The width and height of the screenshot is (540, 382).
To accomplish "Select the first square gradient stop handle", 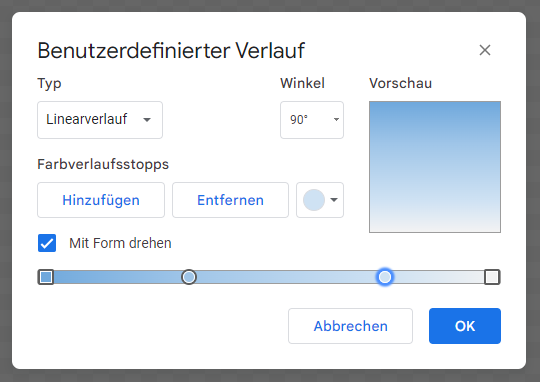I will (x=46, y=277).
